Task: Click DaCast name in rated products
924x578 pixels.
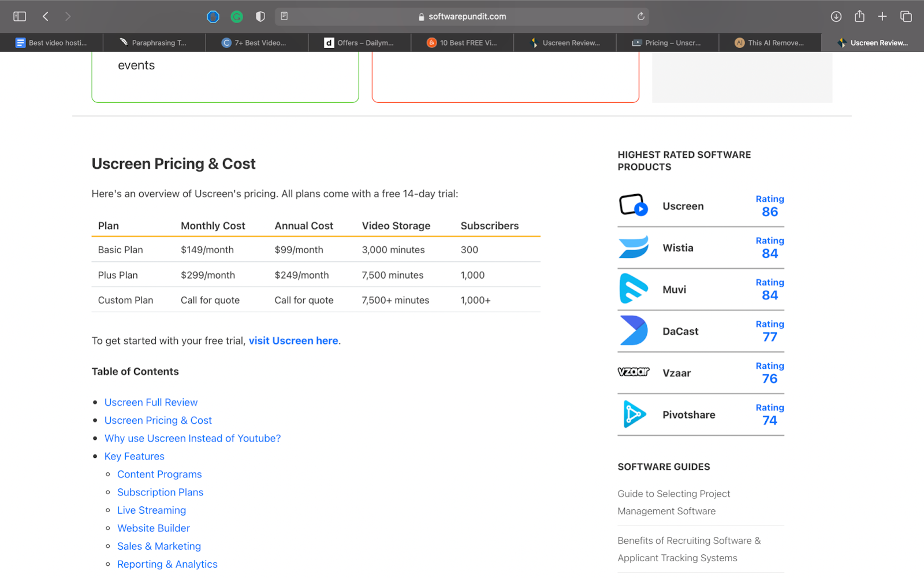Action: [680, 331]
